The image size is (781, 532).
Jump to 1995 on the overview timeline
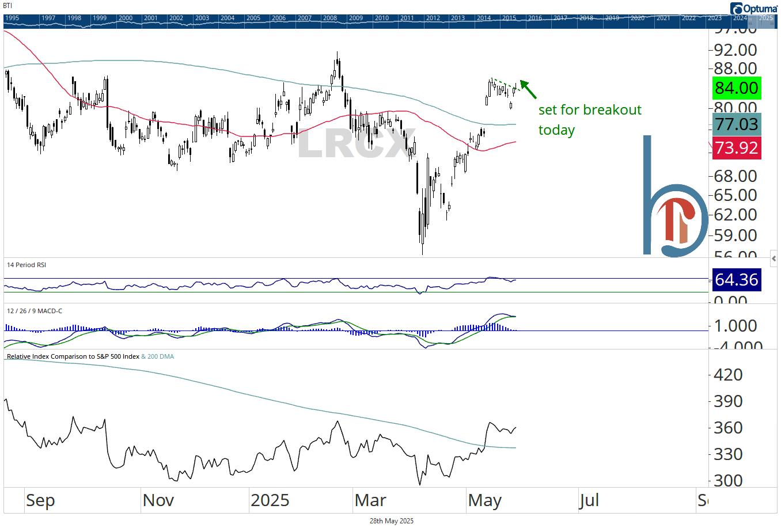tap(12, 18)
